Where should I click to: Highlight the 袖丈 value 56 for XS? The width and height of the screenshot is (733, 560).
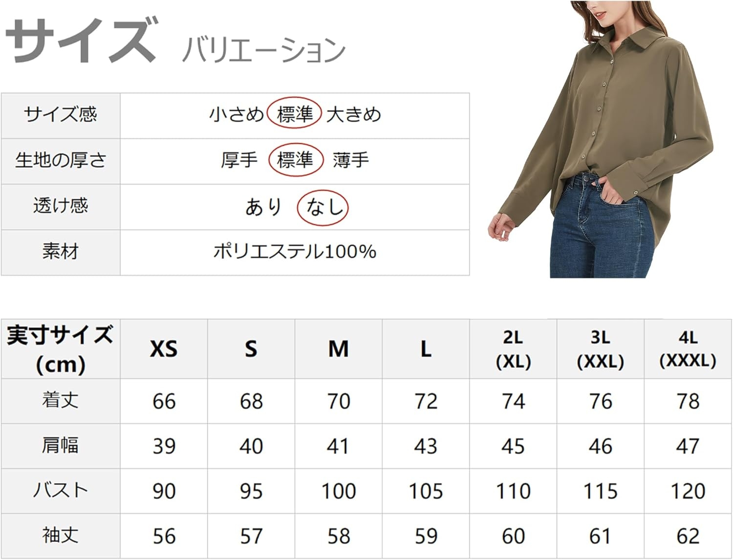(x=164, y=537)
